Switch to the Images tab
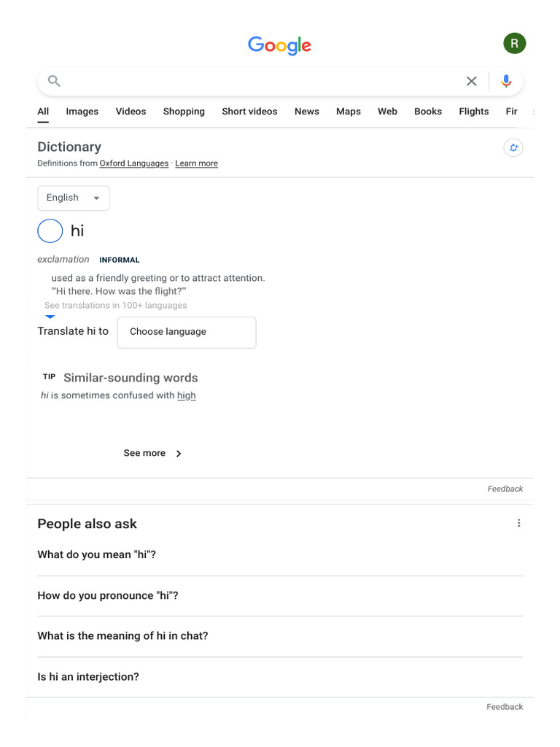 82,112
